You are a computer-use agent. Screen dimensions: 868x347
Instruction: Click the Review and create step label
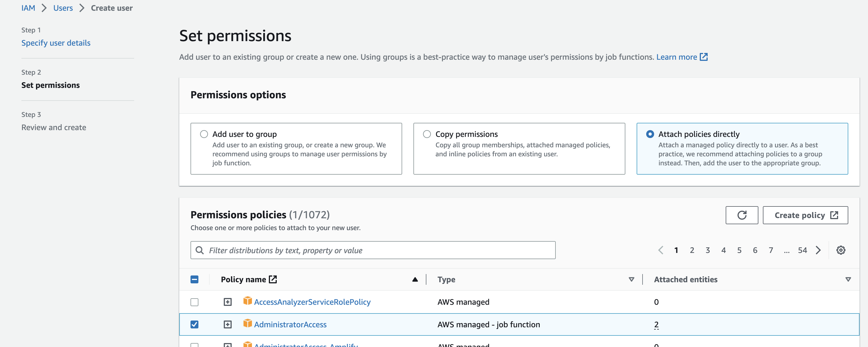pos(54,127)
